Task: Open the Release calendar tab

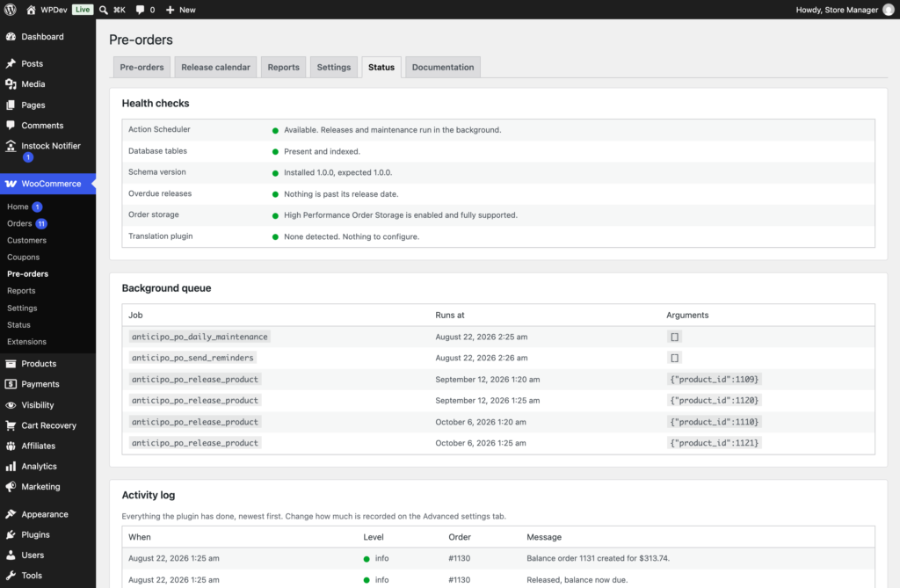Action: (x=216, y=67)
